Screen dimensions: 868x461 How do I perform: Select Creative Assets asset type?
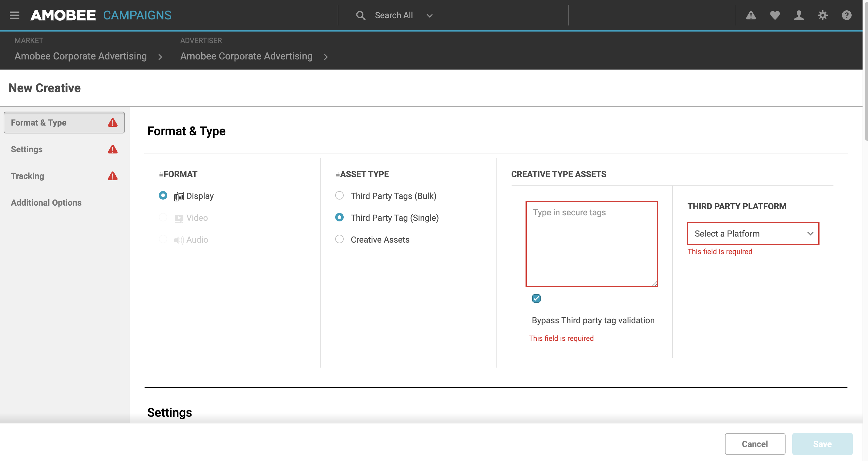tap(339, 239)
